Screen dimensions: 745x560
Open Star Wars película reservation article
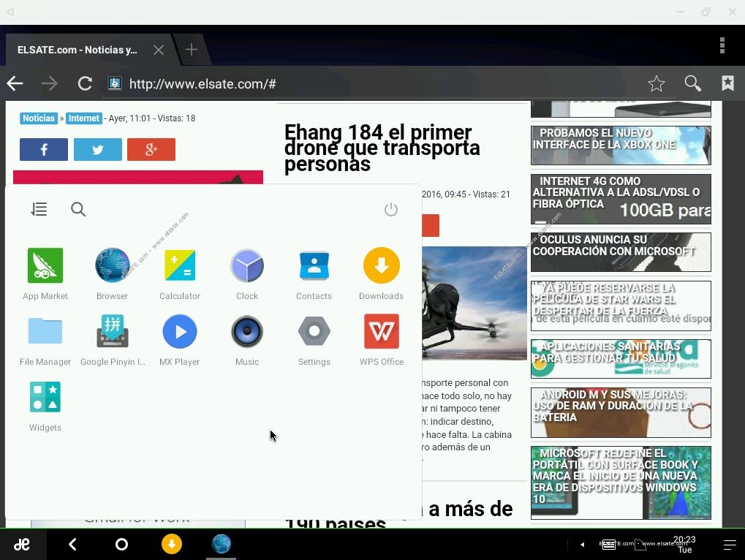pos(621,306)
